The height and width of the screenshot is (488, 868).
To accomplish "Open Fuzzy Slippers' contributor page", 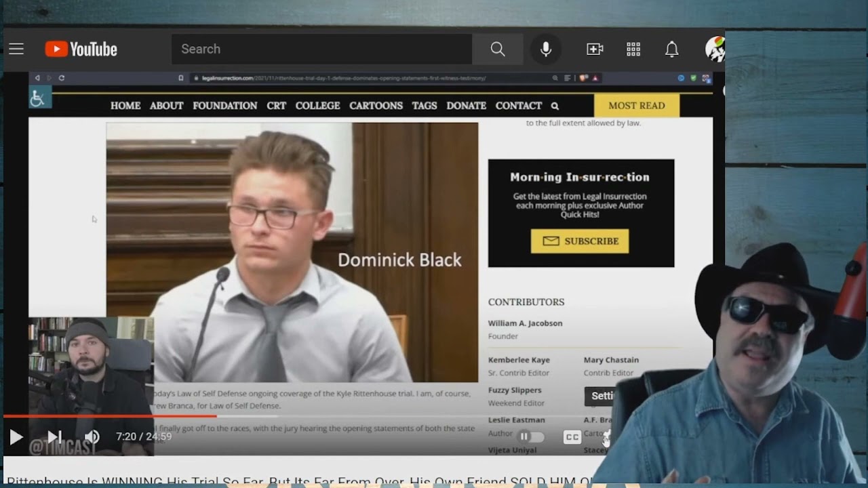I will (515, 390).
